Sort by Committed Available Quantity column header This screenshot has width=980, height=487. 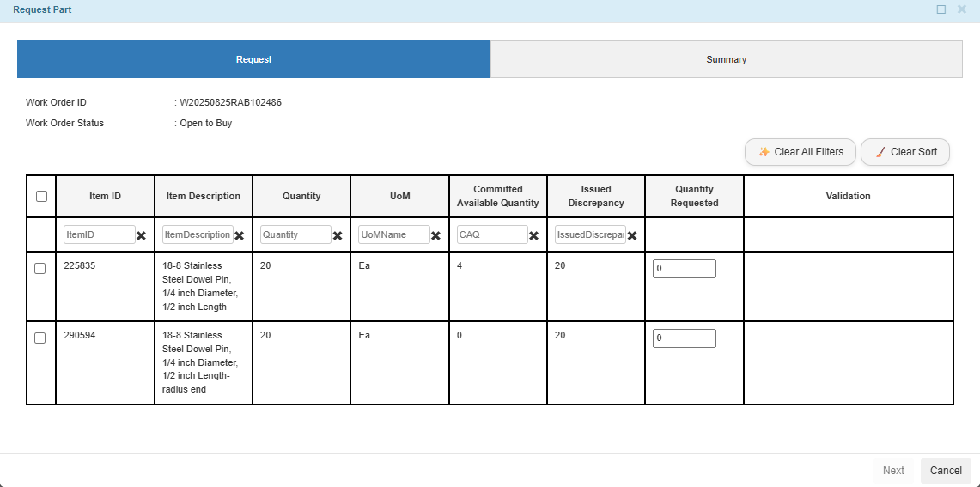(498, 196)
